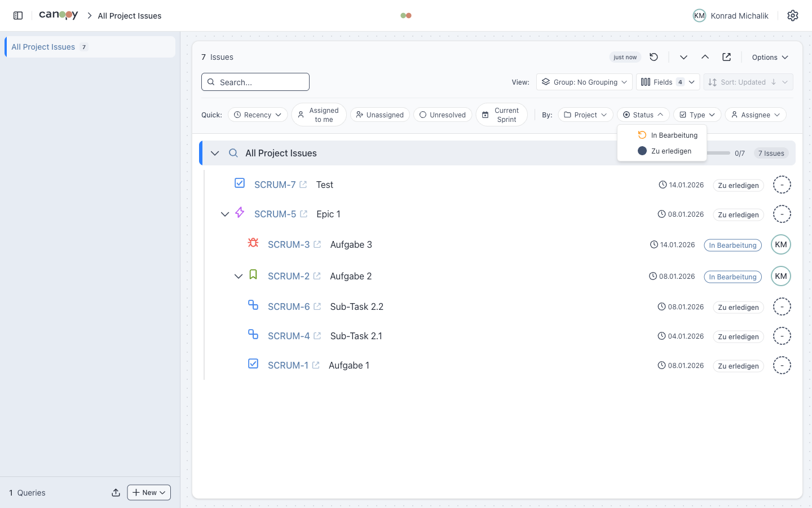Click the bug icon for SCRUM-3

253,243
